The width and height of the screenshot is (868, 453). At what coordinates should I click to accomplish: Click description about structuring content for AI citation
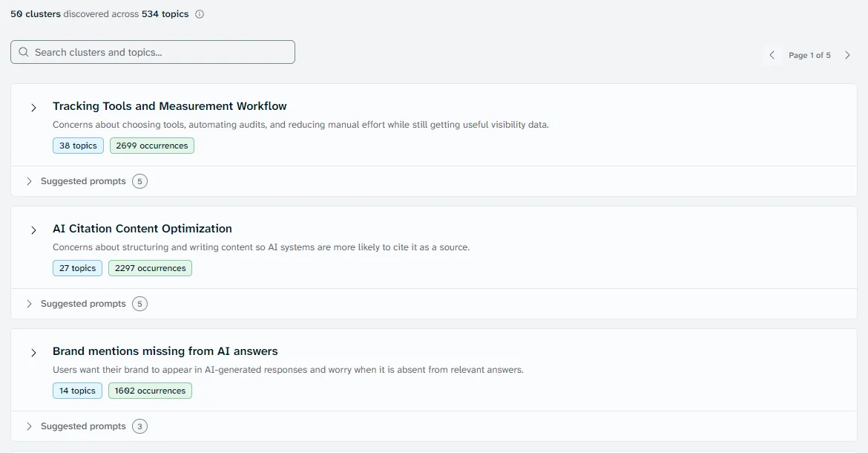click(x=260, y=247)
